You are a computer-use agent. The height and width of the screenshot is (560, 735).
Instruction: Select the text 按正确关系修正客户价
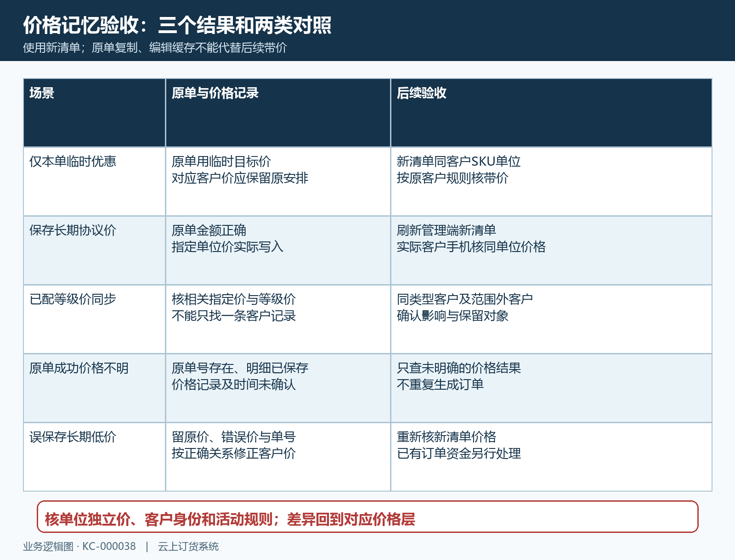point(234,454)
